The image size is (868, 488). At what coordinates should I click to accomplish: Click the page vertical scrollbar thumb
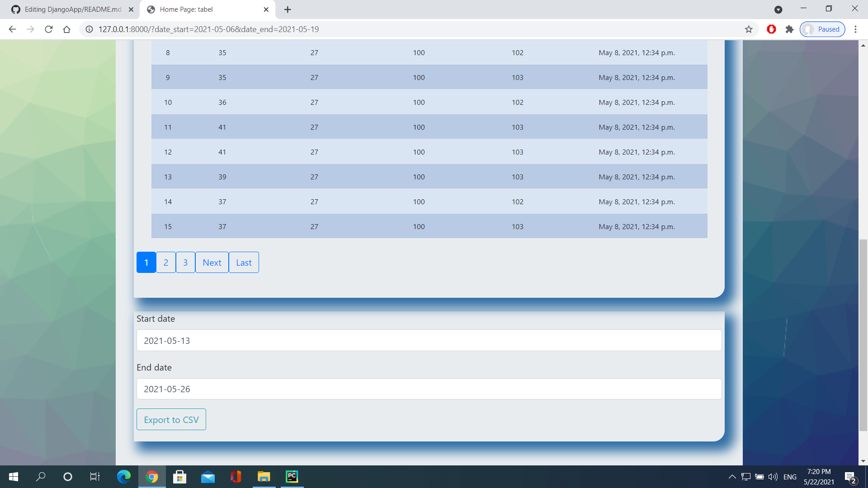(863, 334)
